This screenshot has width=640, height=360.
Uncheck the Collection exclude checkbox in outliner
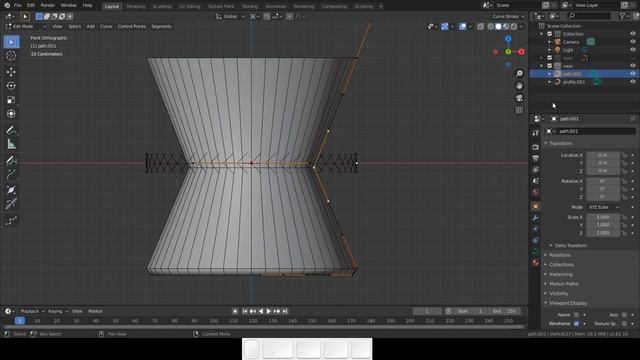click(550, 34)
